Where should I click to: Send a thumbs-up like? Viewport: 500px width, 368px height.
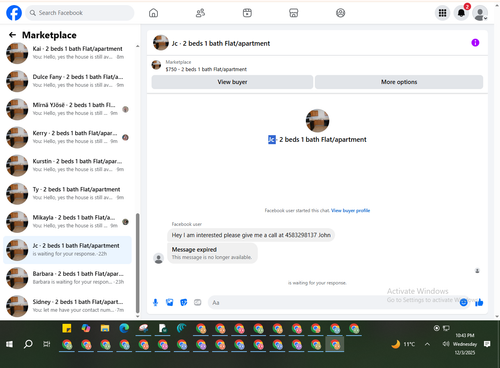pyautogui.click(x=479, y=302)
